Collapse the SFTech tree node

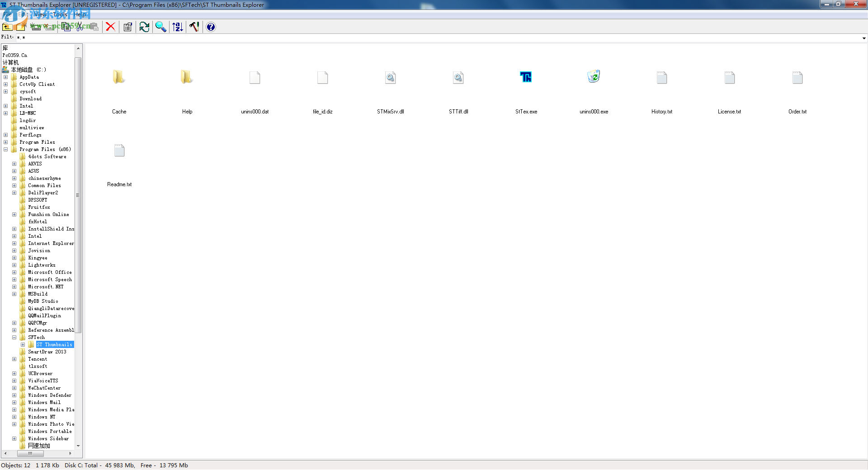(14, 338)
